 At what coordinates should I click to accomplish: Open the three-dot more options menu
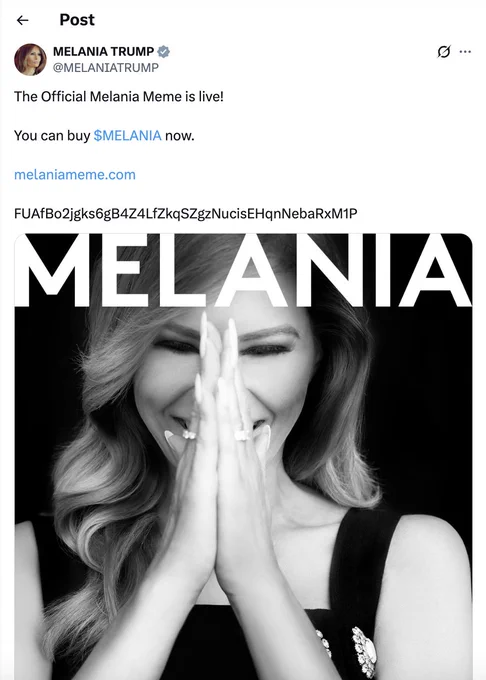point(465,52)
